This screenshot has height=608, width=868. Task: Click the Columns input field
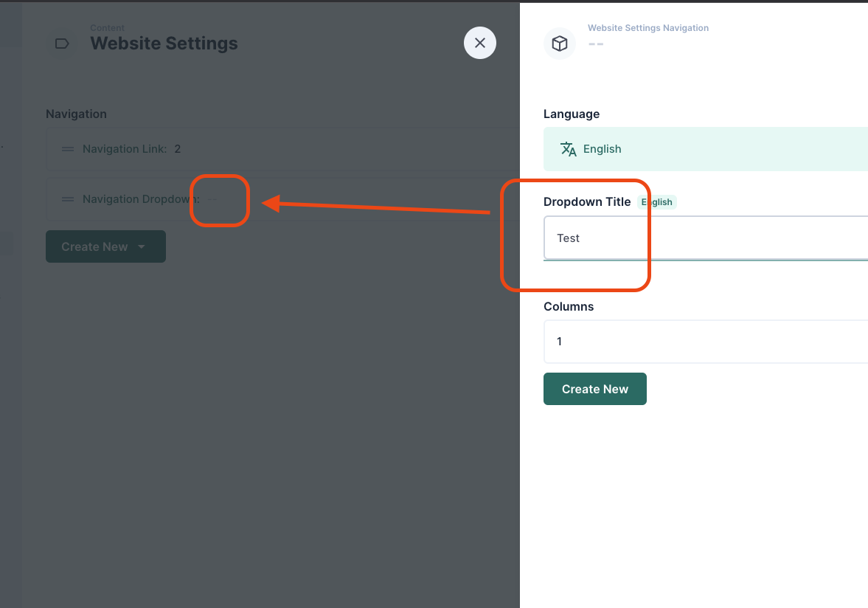click(705, 341)
